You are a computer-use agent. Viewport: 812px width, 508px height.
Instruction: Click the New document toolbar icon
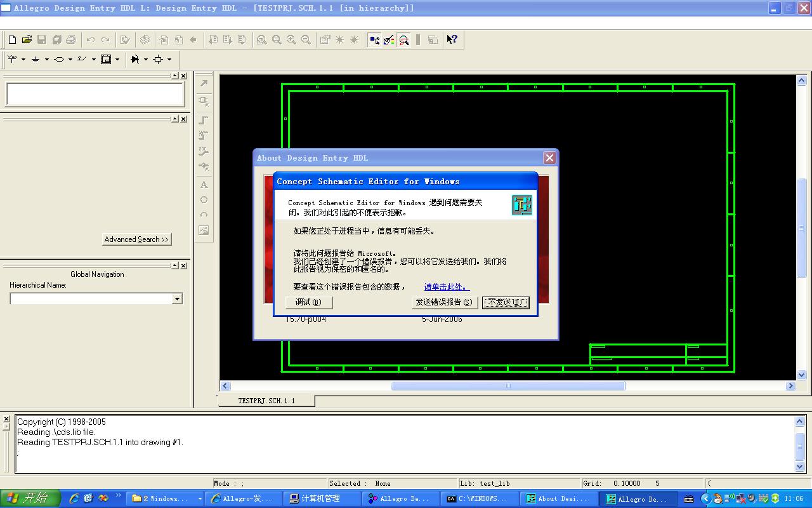[12, 39]
